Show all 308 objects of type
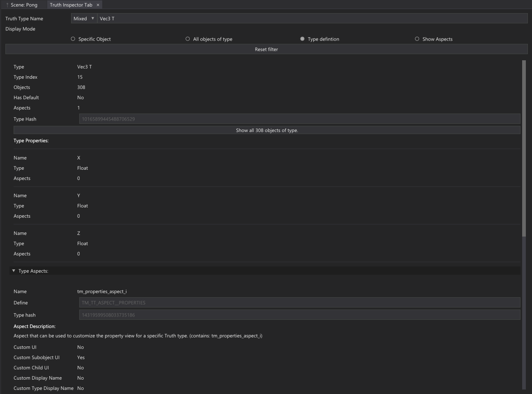The image size is (532, 394). [x=266, y=130]
